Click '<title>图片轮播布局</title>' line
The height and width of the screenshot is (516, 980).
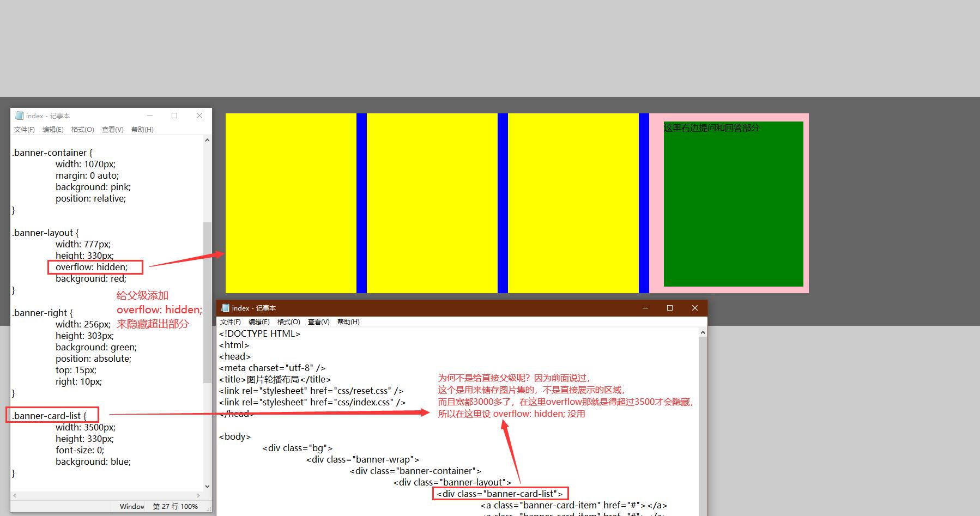(x=275, y=379)
